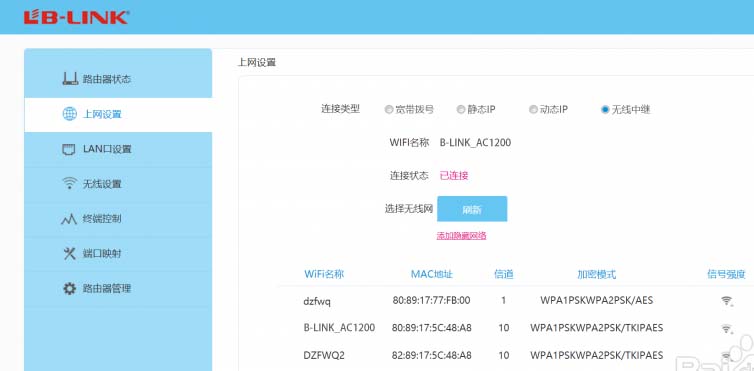Image resolution: width=754 pixels, height=371 pixels.
Task: Click the 信号强度 column header
Action: coord(726,274)
